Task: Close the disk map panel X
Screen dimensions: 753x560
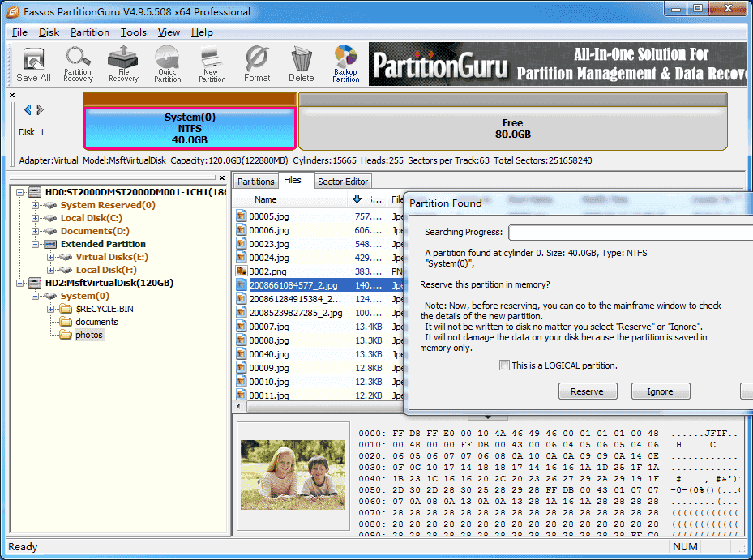Action: pyautogui.click(x=12, y=95)
